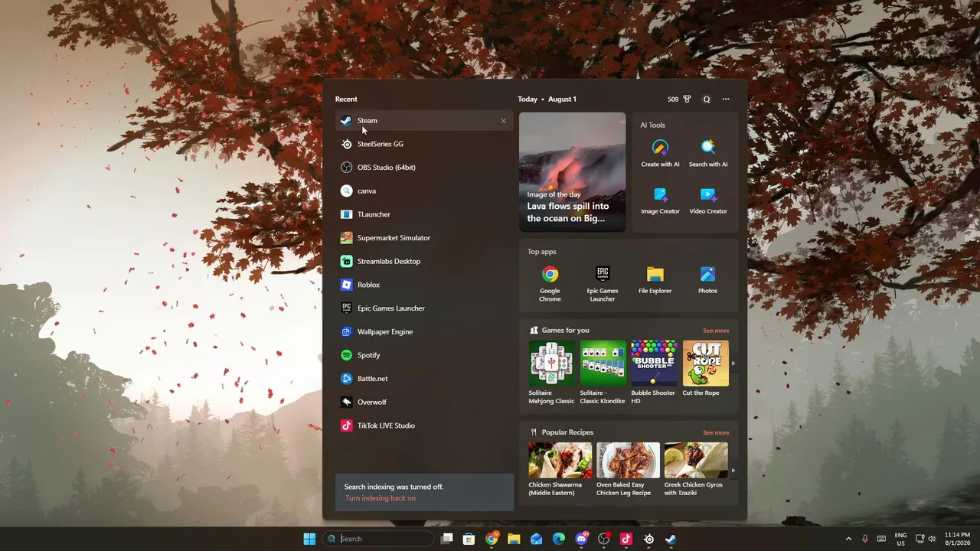Open Microsoft Edge from the taskbar
980x551 pixels.
click(559, 539)
